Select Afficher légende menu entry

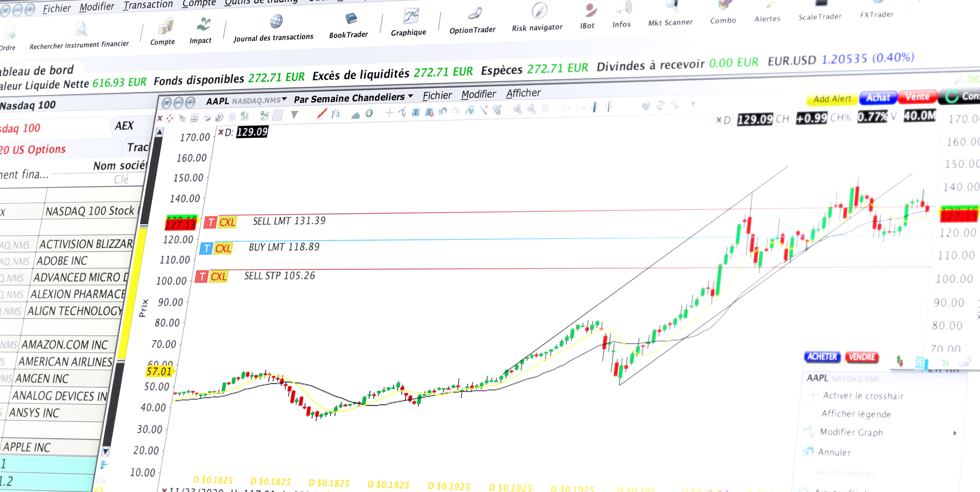point(856,414)
